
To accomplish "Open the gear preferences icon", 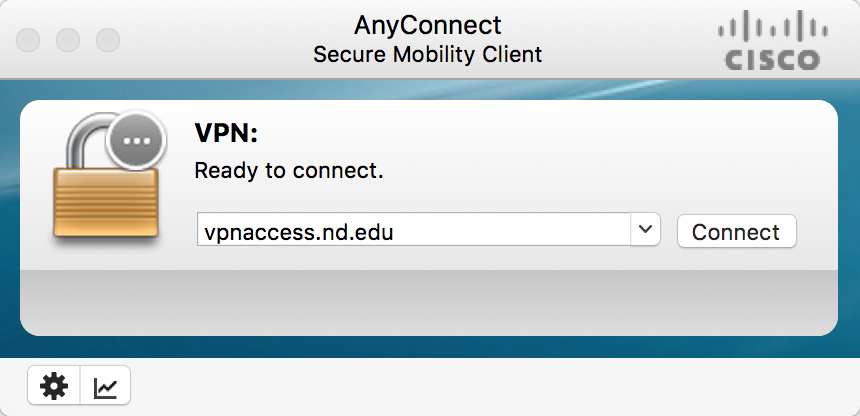I will (54, 386).
